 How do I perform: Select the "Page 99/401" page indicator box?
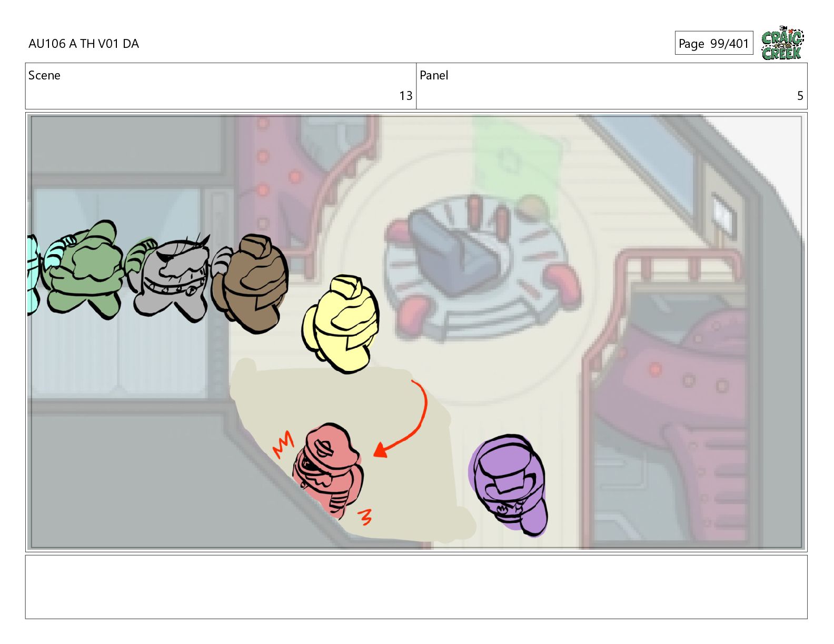coord(714,43)
